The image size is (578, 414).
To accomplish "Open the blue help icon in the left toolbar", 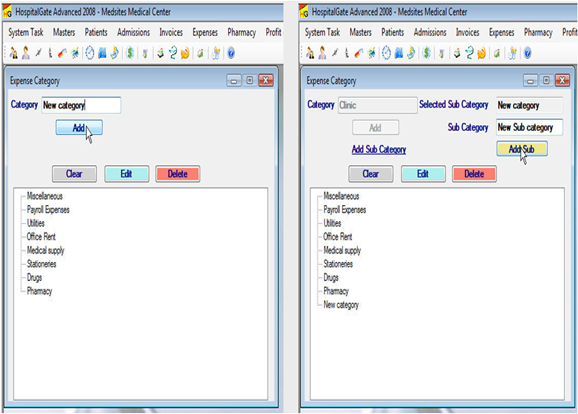I will pos(231,53).
